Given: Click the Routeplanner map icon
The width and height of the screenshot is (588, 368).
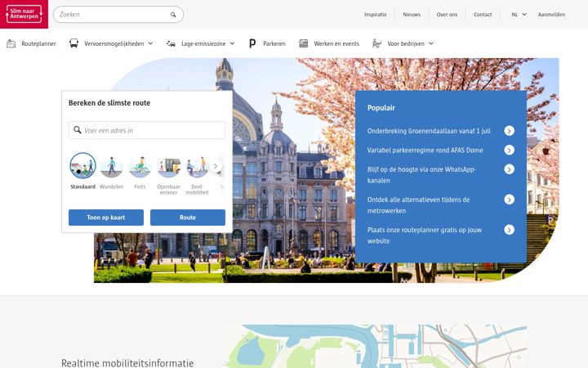Looking at the screenshot, I should (x=11, y=43).
